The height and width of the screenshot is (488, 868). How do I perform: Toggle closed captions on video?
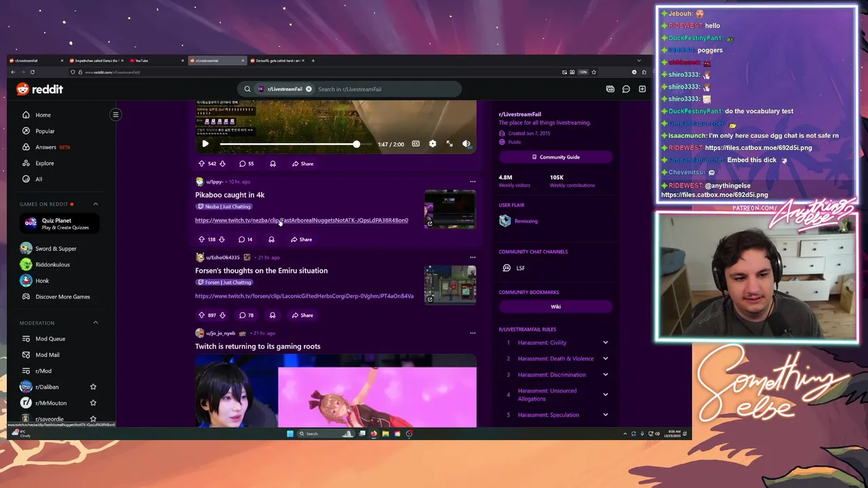click(x=416, y=144)
